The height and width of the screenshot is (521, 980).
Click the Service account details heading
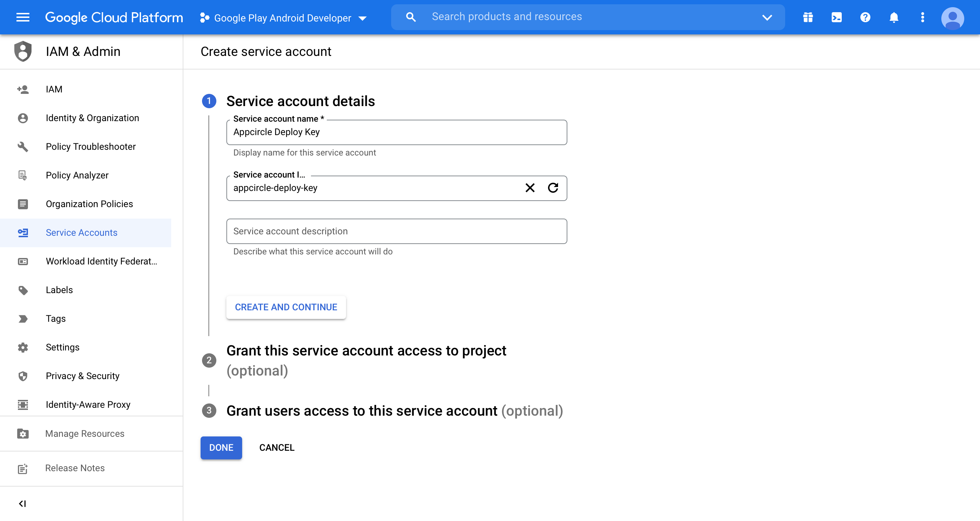click(x=301, y=101)
